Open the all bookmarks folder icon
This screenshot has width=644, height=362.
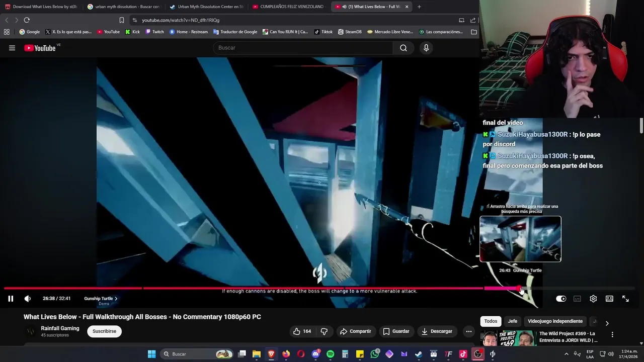click(x=474, y=32)
